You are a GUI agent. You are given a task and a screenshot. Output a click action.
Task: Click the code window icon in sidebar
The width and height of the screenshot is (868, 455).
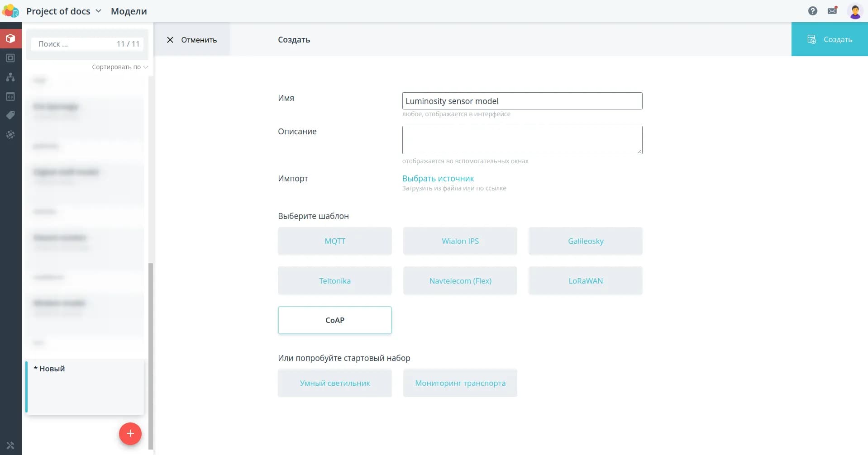(10, 97)
